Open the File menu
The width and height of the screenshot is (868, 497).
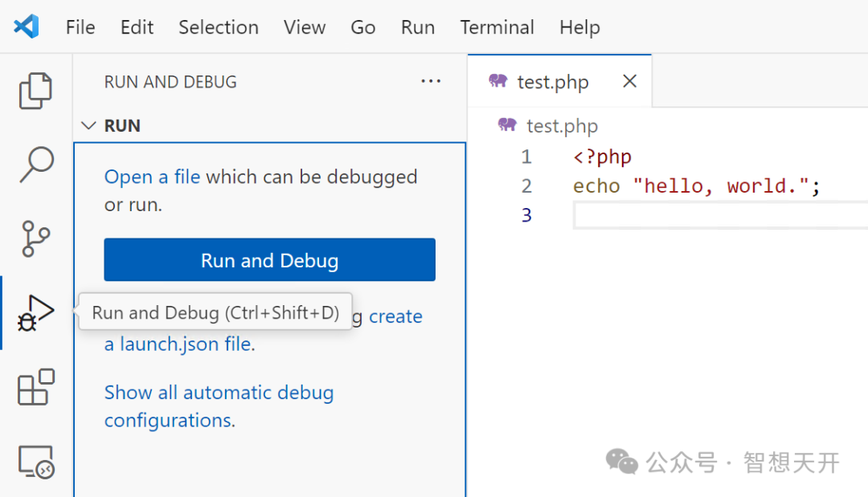[80, 27]
